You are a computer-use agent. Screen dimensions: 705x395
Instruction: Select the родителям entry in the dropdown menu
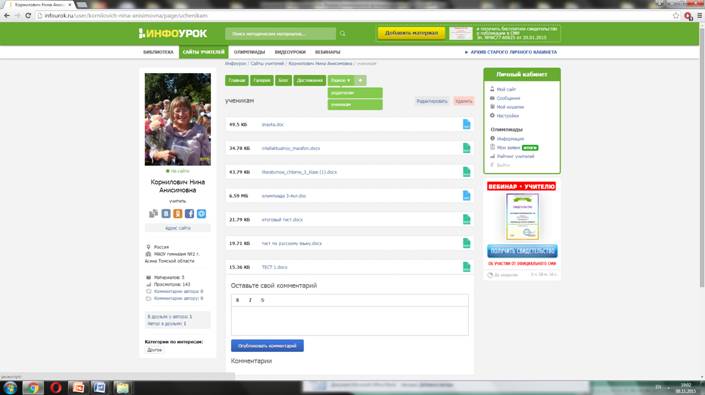355,93
